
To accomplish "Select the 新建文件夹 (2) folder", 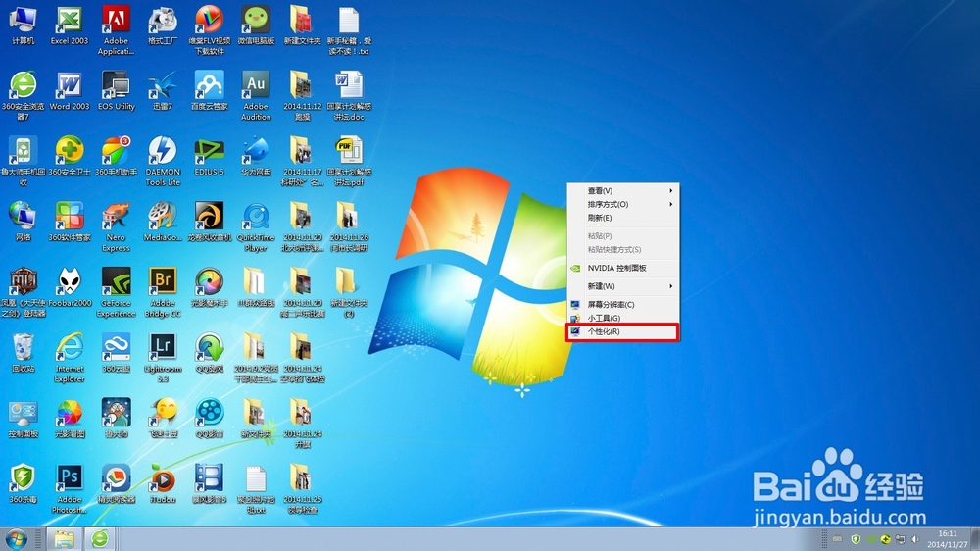I will coord(349,293).
